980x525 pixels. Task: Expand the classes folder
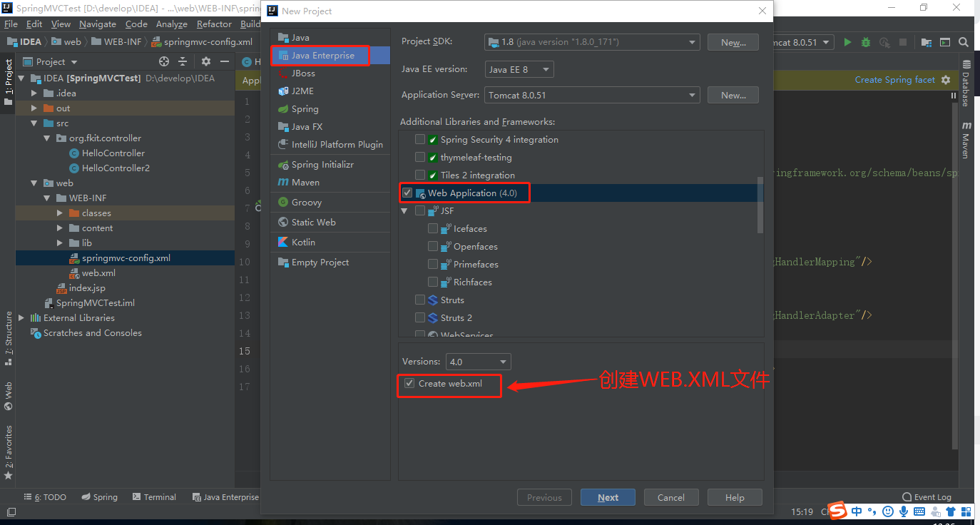tap(60, 213)
